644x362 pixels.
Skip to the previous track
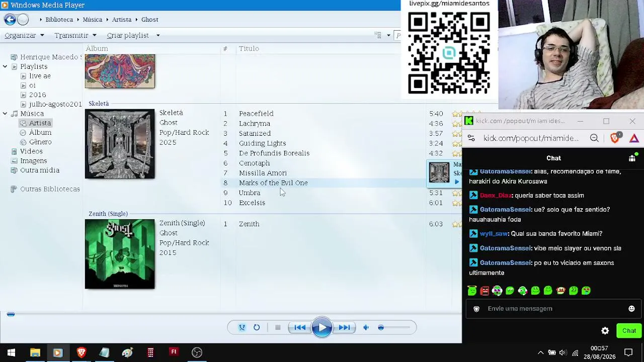tap(300, 327)
